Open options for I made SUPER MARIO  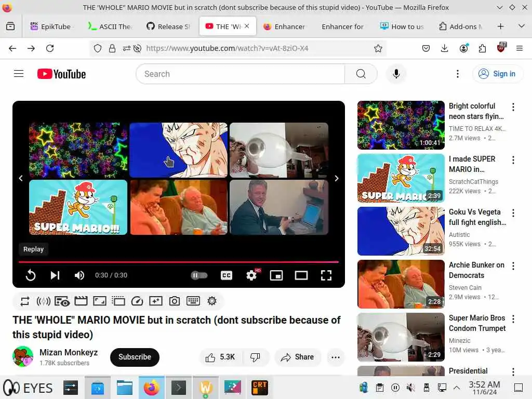tap(513, 160)
